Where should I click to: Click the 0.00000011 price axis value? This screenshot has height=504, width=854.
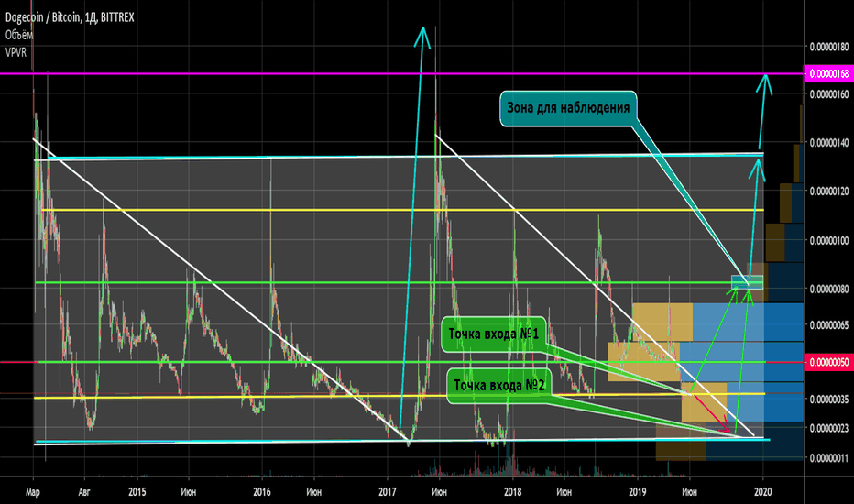[829, 458]
